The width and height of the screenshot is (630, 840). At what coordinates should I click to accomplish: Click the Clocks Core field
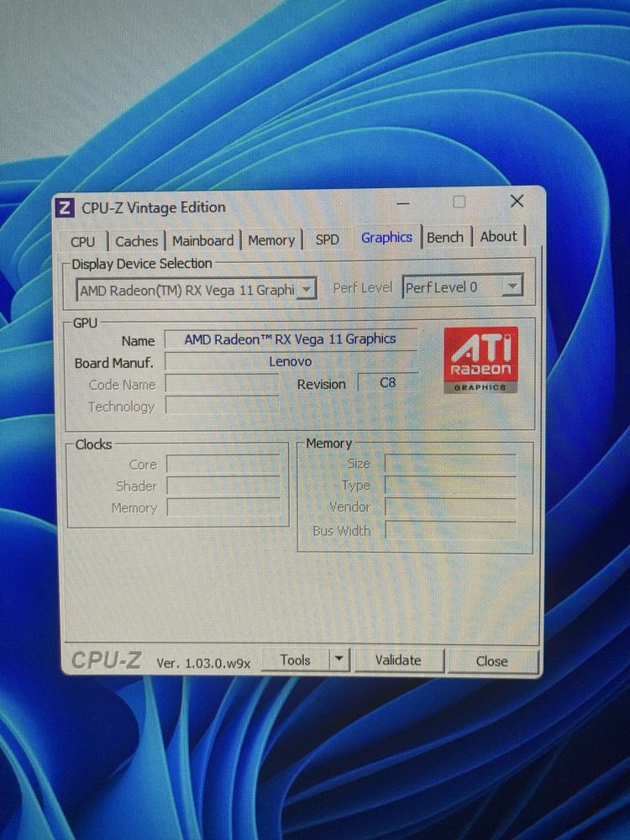[x=223, y=464]
